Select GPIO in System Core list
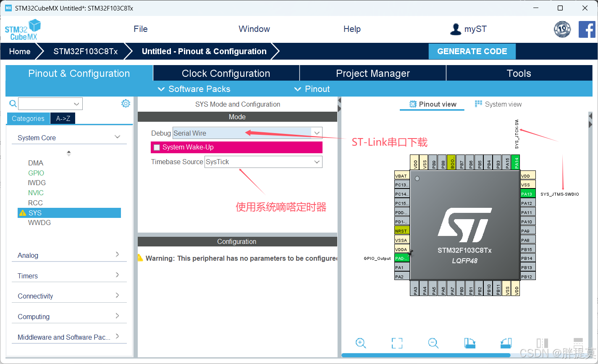The height and width of the screenshot is (364, 598). point(36,173)
